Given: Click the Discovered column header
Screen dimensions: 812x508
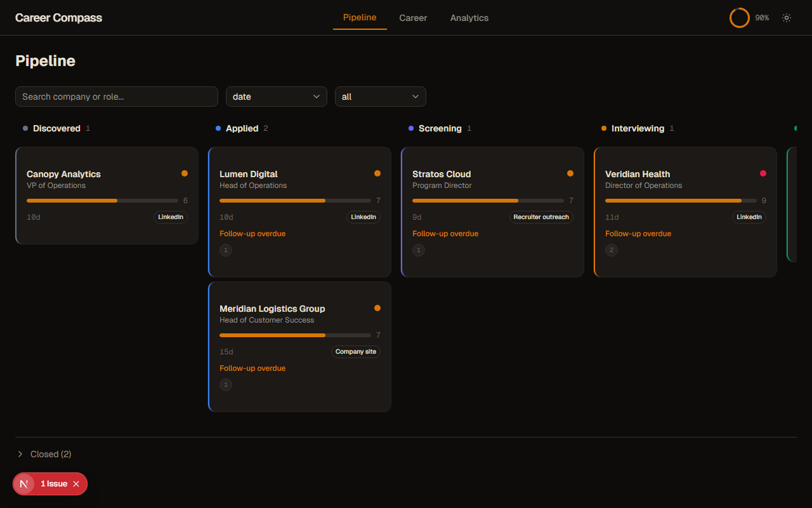Looking at the screenshot, I should click(x=56, y=128).
